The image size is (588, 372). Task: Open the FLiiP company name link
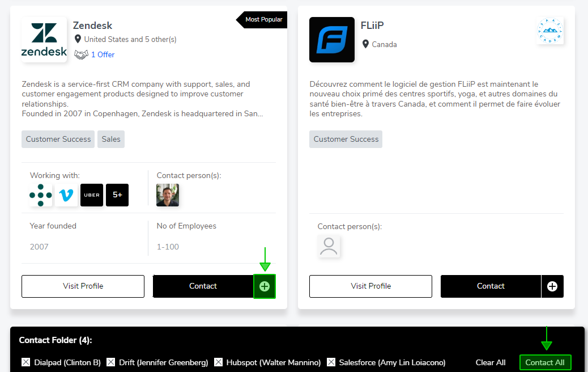click(x=372, y=26)
